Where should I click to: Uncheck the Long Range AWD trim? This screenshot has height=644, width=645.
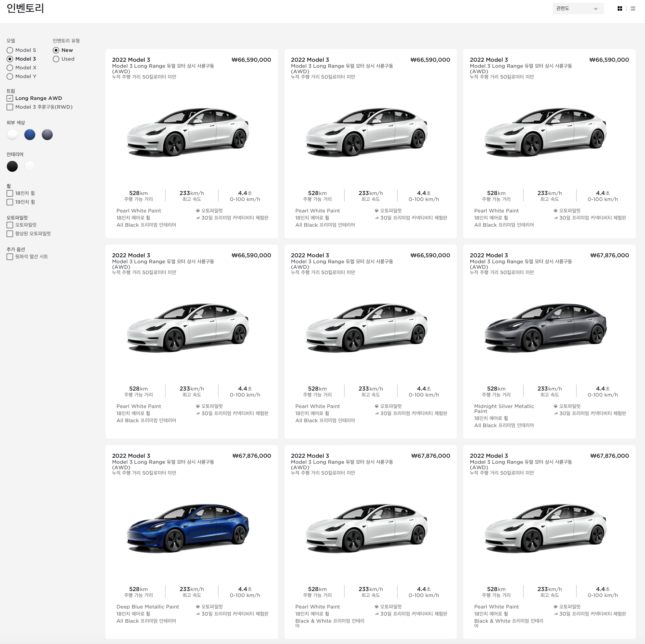(x=10, y=98)
